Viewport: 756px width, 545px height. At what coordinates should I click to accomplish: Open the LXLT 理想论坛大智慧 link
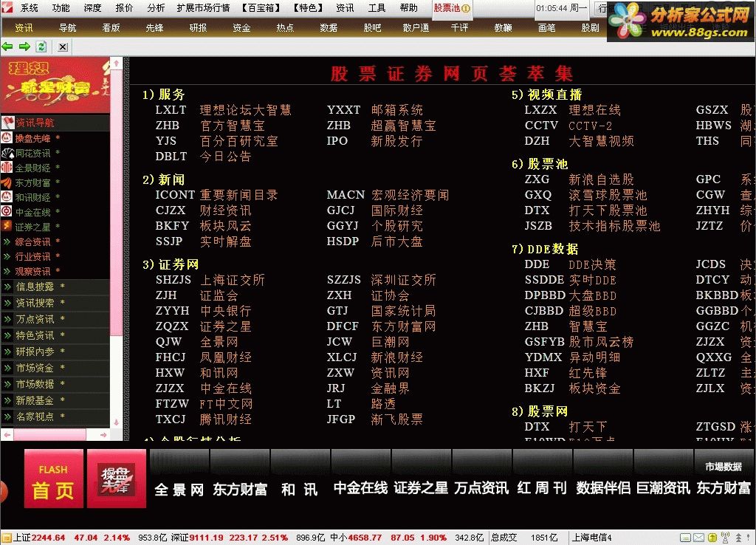pyautogui.click(x=223, y=110)
